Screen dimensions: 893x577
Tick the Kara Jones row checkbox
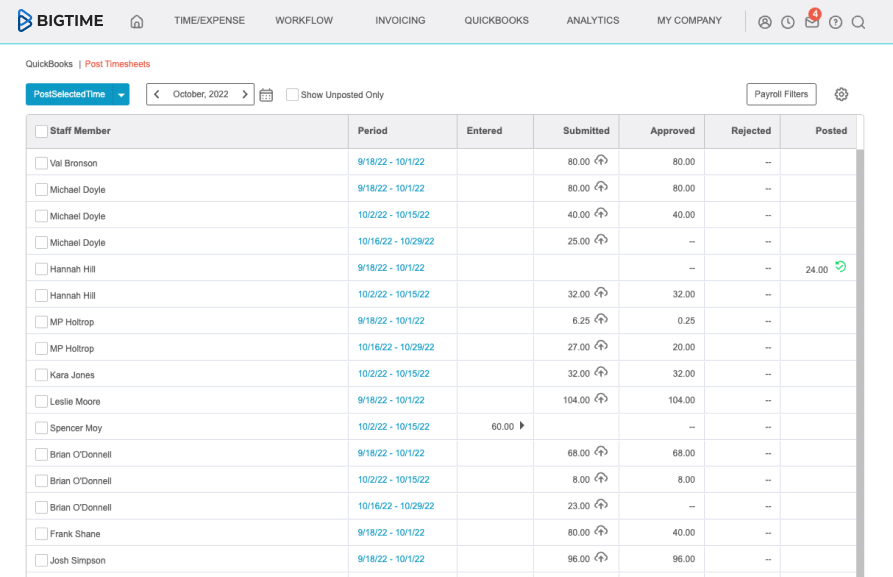coord(41,375)
